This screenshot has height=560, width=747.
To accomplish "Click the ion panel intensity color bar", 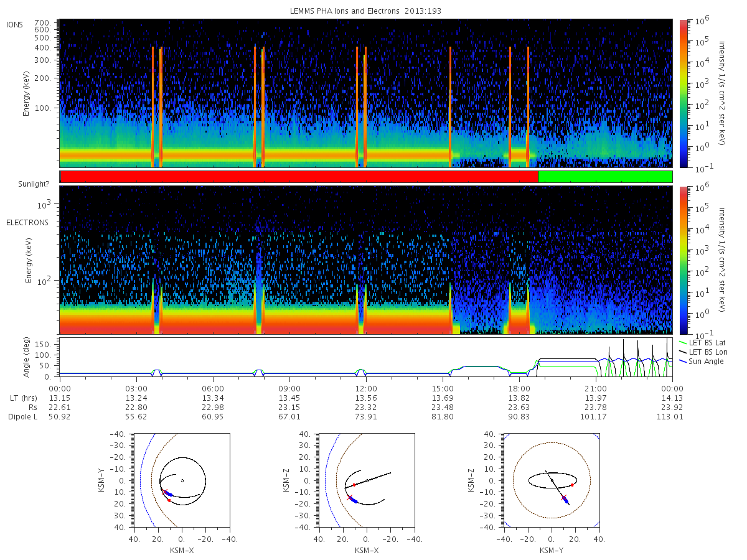I will tap(683, 93).
